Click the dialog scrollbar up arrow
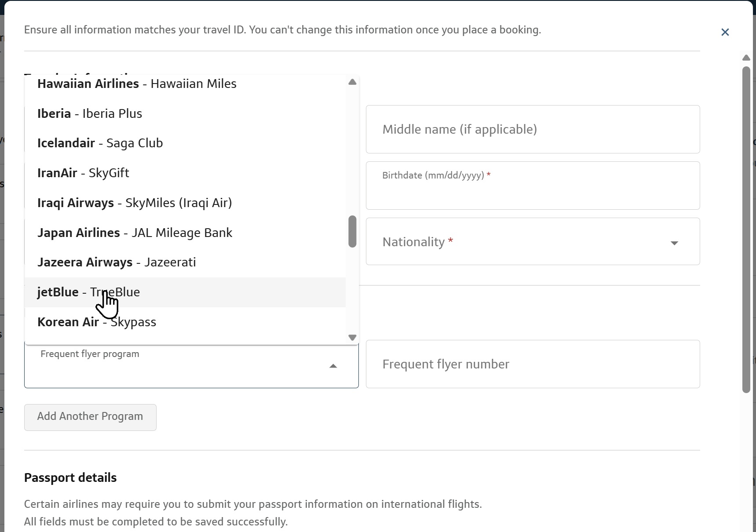This screenshot has height=532, width=756. [746, 58]
